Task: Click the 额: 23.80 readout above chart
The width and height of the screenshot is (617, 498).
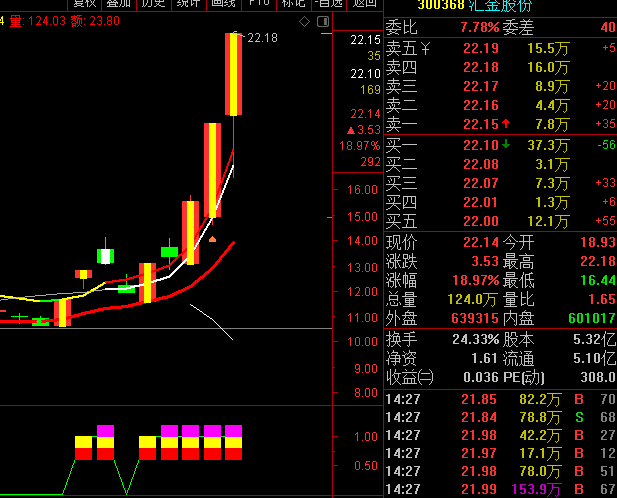Action: pos(95,20)
